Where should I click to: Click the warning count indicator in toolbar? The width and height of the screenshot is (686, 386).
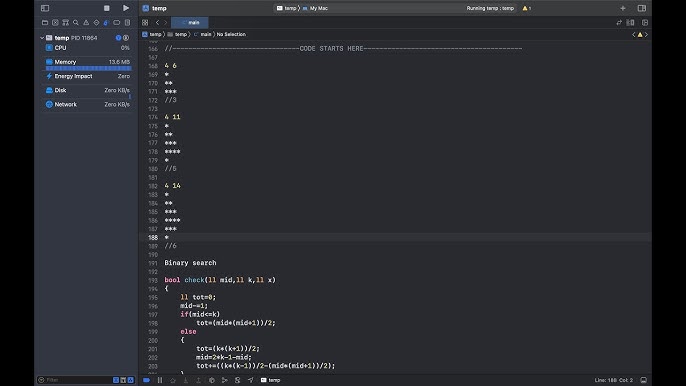(x=527, y=8)
